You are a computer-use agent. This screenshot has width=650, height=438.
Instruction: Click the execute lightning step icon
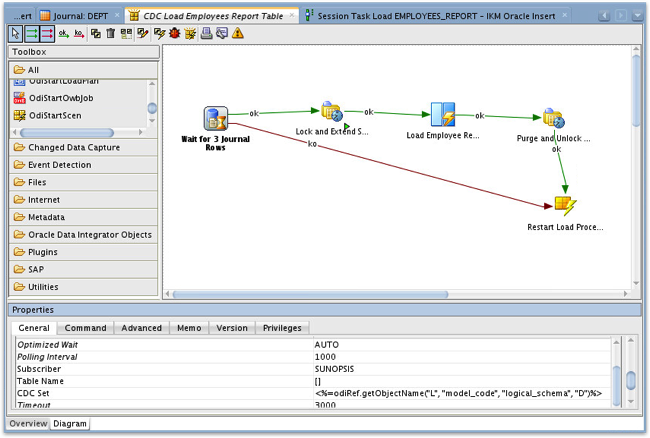pyautogui.click(x=159, y=33)
